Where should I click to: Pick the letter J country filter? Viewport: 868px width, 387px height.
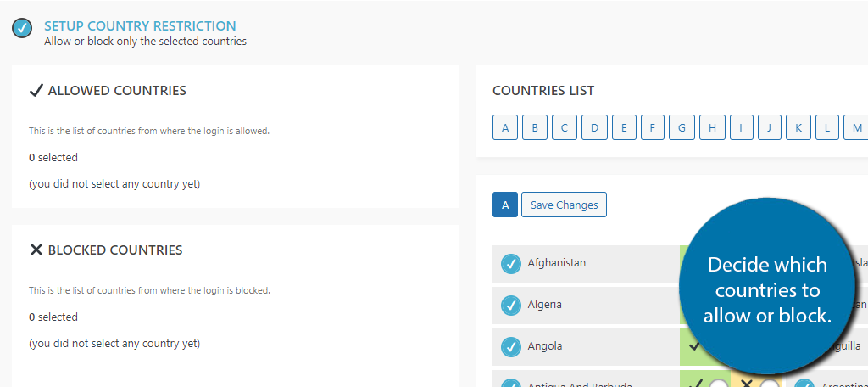tap(769, 127)
